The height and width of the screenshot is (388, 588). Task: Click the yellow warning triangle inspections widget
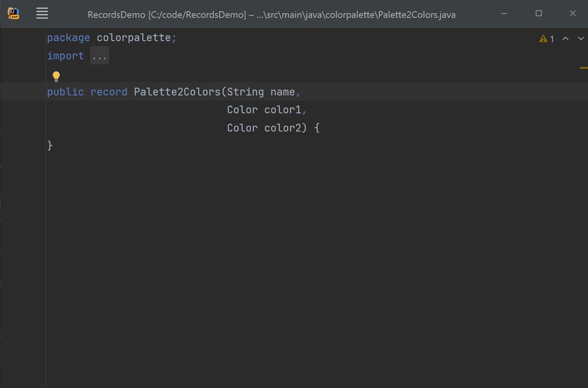543,38
